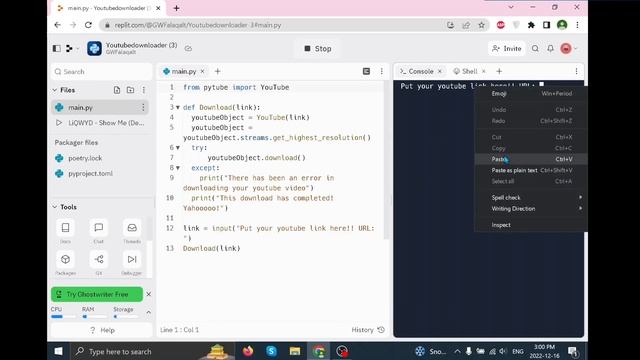The width and height of the screenshot is (640, 360).
Task: Choose Emoji from the context menu
Action: [x=531, y=93]
